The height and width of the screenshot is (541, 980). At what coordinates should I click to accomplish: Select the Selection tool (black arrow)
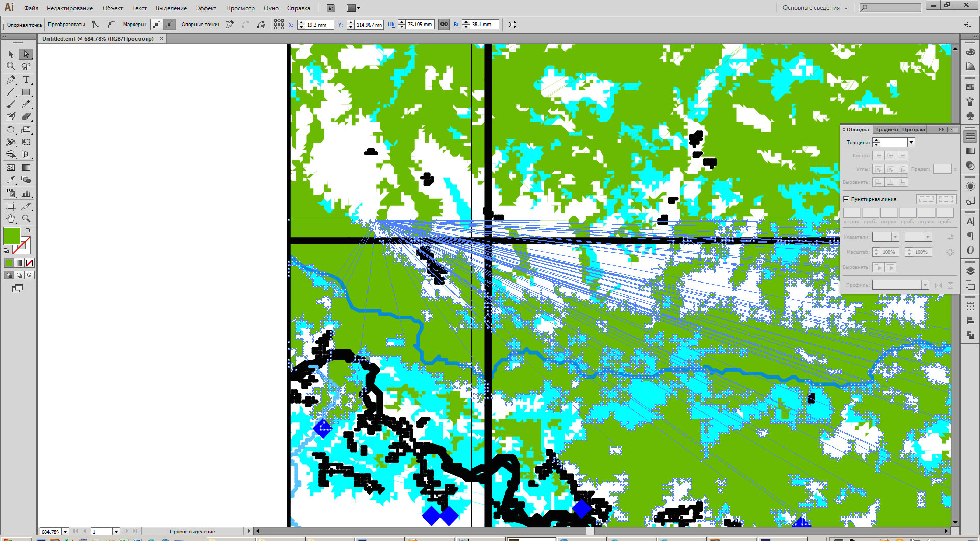click(x=11, y=54)
